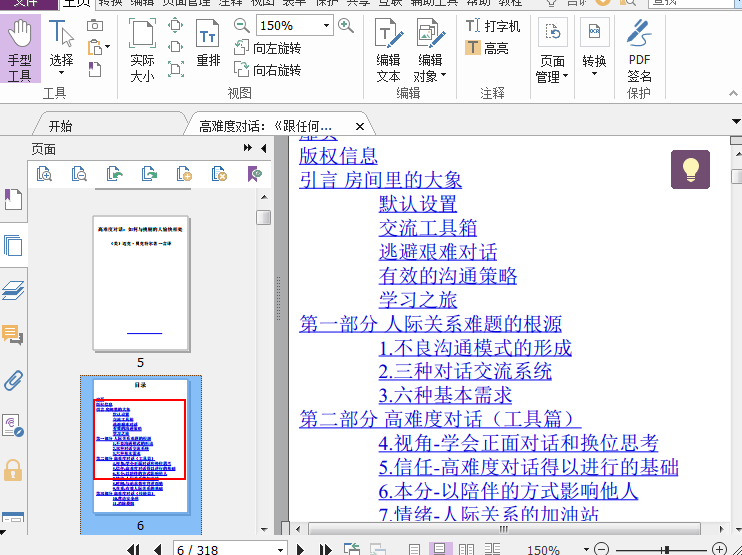Rotate page counterclockwise in thumbnail toolbar
The height and width of the screenshot is (555, 742).
(x=114, y=174)
